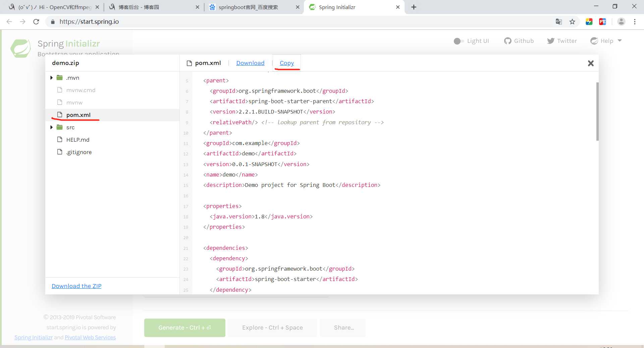Click the Twitter bird icon
Viewport: 644px width, 348px height.
point(551,41)
